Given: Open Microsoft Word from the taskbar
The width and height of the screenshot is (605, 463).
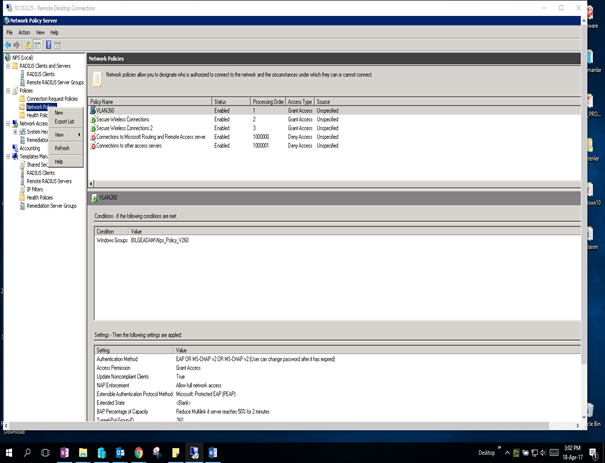Looking at the screenshot, I should (x=213, y=452).
